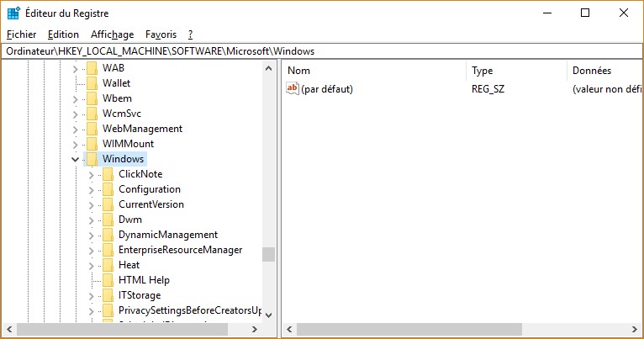Click the DynamicManagement folder icon
This screenshot has width=644, height=339.
[x=108, y=235]
